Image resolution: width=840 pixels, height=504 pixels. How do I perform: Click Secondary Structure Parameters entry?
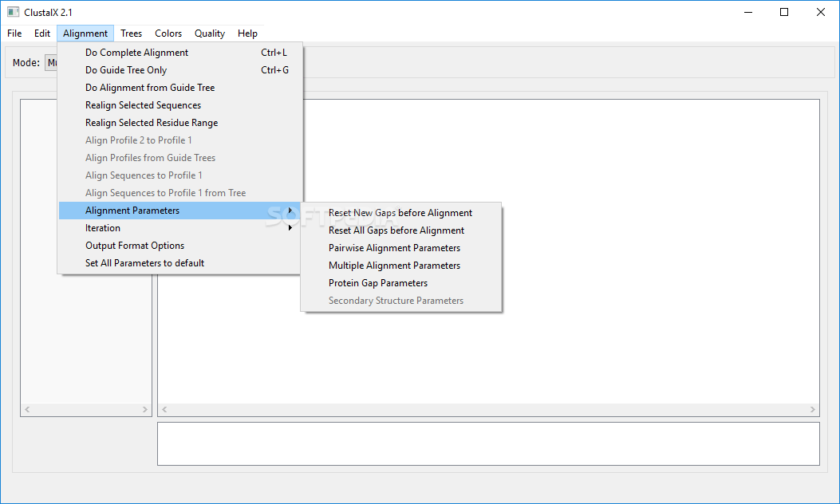[400, 301]
